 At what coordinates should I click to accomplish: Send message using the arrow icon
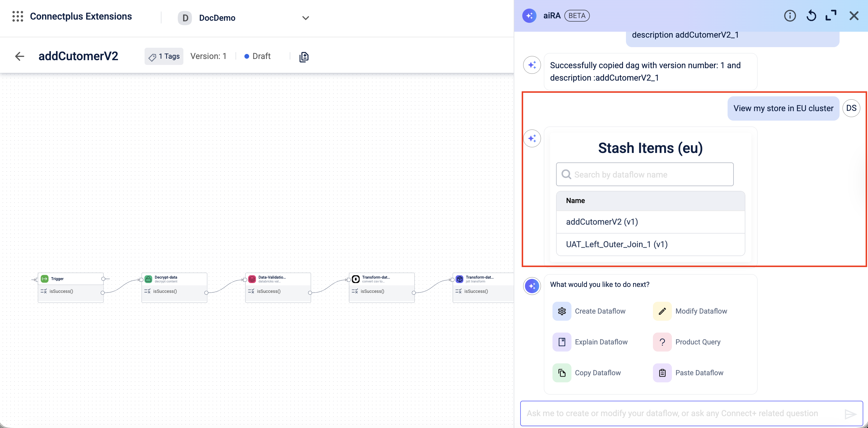850,414
